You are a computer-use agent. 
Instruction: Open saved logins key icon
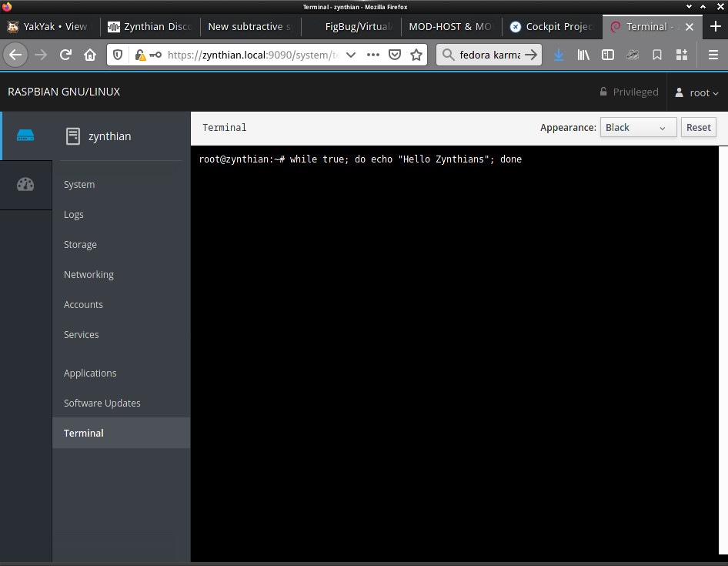155,55
